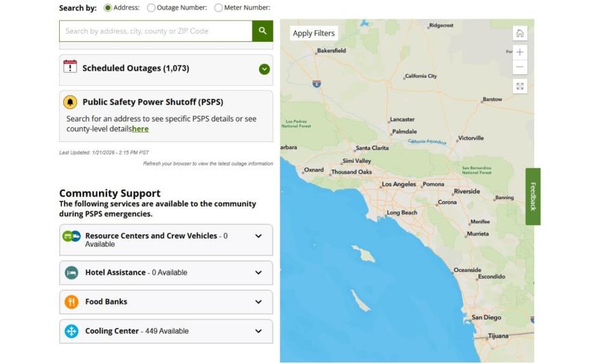Click the Food Banks utensils icon
Viewport: 594px width, 364px height.
coord(71,302)
